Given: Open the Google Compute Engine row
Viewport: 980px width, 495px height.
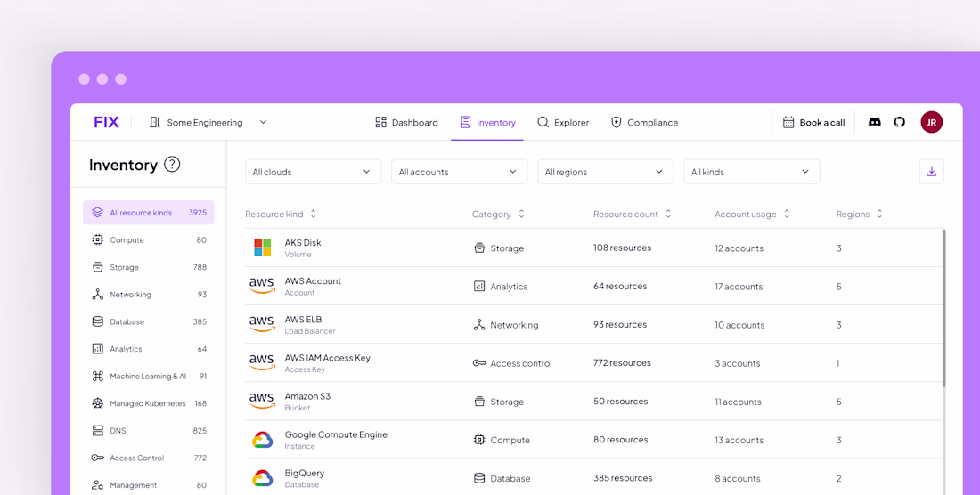Looking at the screenshot, I should pyautogui.click(x=593, y=440).
